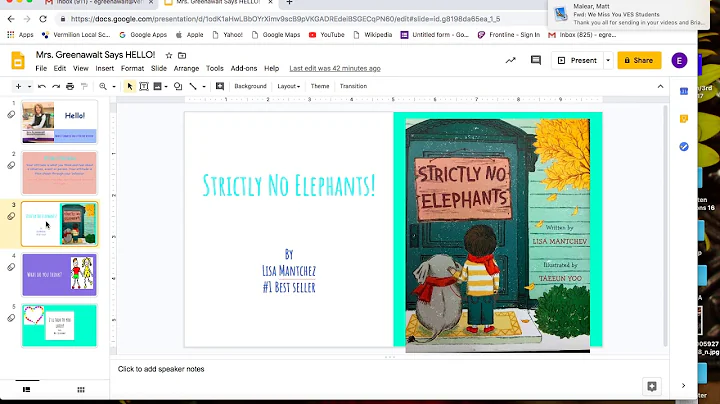Star the presentation title
Image resolution: width=720 pixels, height=404 pixels.
coord(169,55)
